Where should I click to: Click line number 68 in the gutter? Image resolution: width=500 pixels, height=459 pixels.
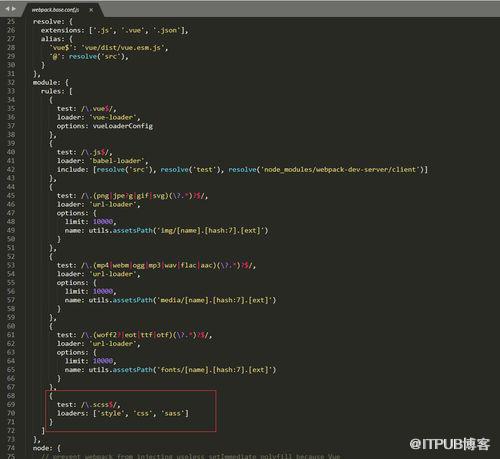coord(11,396)
